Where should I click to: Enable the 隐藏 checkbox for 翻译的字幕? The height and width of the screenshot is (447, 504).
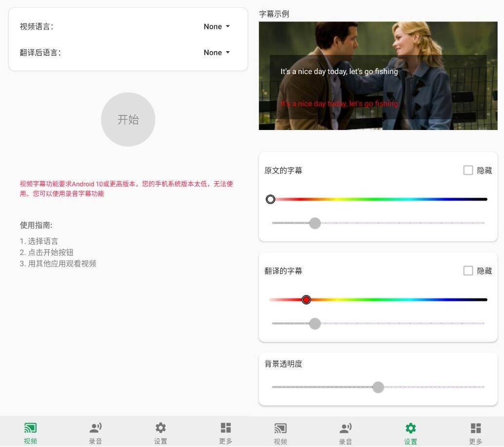tap(468, 271)
